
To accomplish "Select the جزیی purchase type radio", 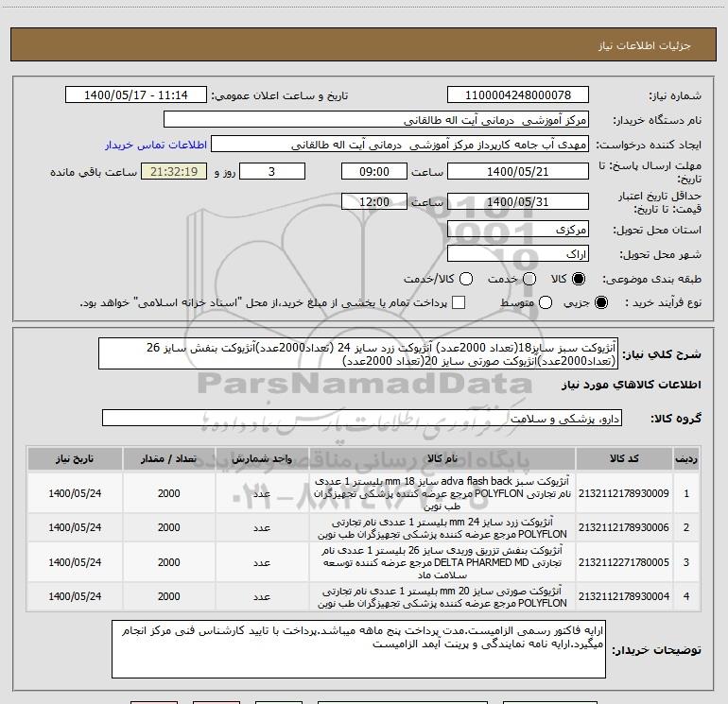I will pyautogui.click(x=600, y=302).
